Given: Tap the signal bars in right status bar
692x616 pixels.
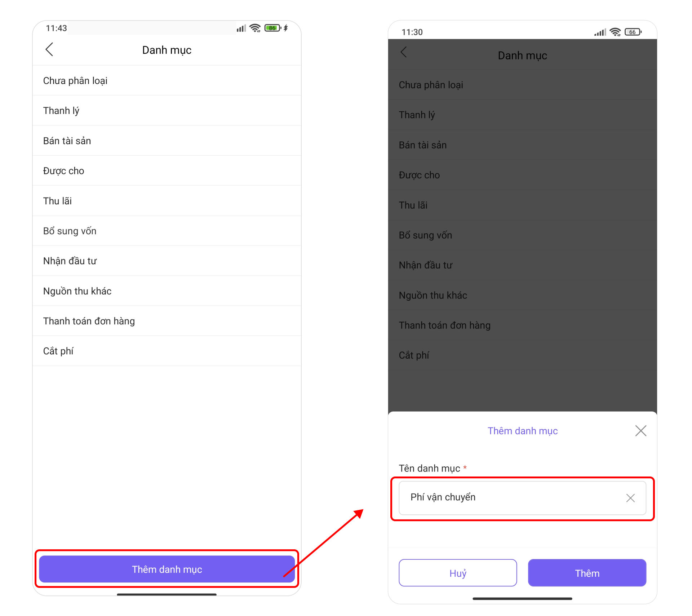Looking at the screenshot, I should point(600,32).
